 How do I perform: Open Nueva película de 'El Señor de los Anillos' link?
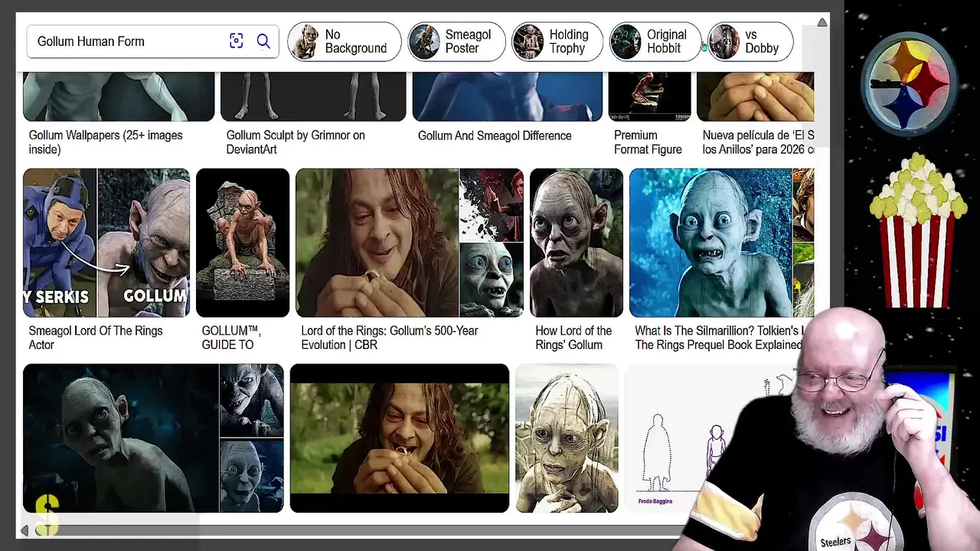coord(758,142)
